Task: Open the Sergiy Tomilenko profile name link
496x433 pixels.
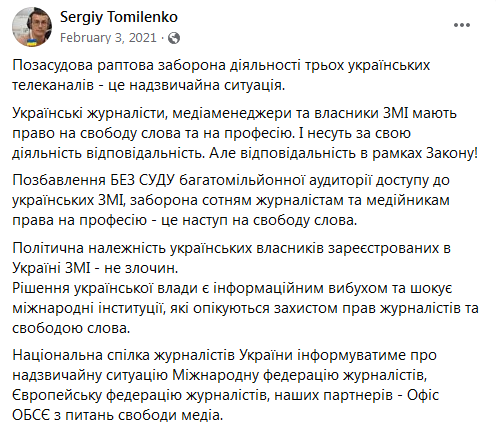Action: (x=119, y=17)
